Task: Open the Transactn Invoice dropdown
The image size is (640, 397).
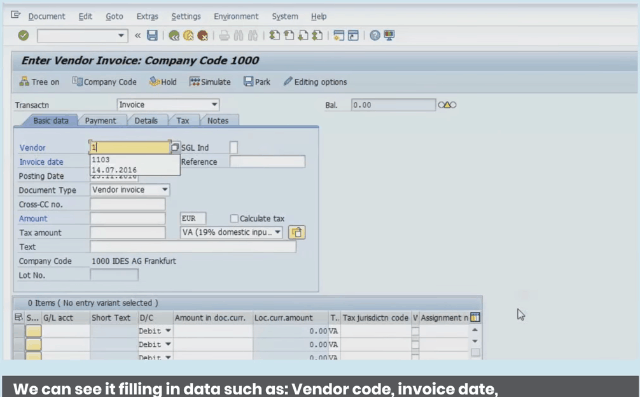Action: pos(214,104)
